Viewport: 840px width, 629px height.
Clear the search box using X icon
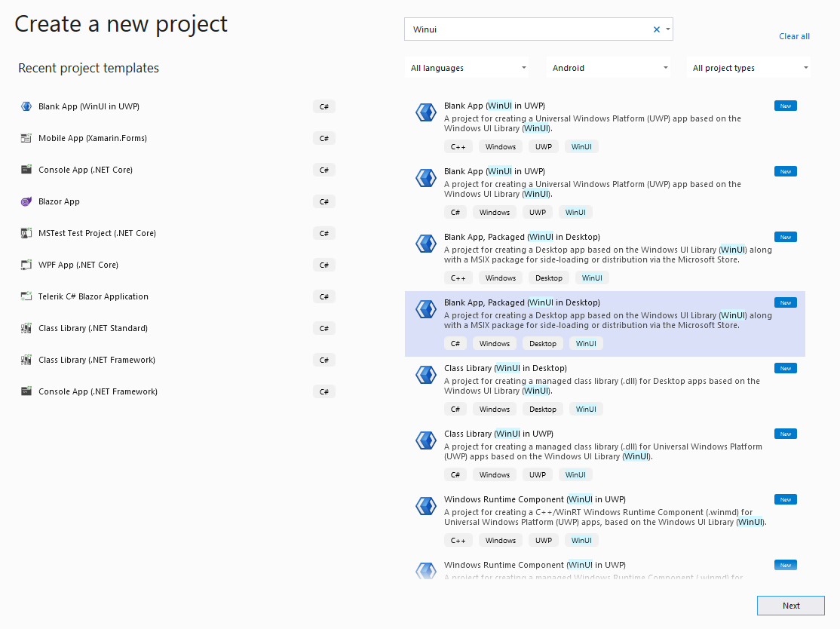click(656, 29)
